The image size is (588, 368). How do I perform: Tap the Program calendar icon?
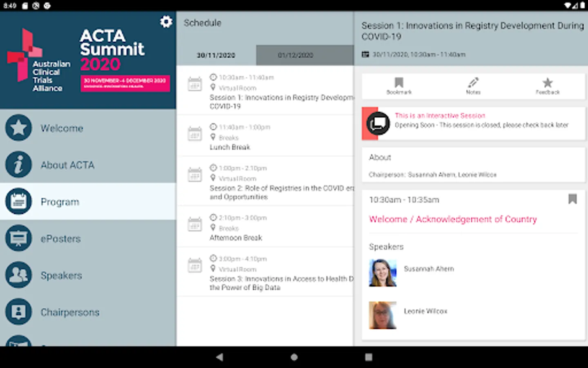18,202
